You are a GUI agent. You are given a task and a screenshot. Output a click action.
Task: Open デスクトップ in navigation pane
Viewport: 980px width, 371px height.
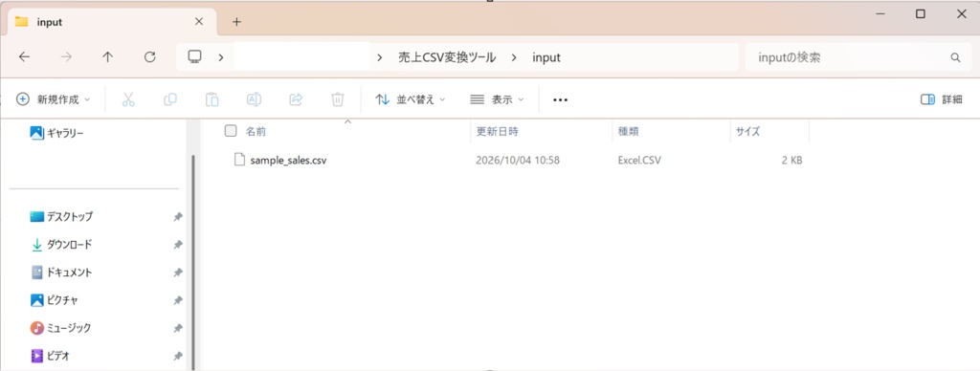(x=61, y=217)
